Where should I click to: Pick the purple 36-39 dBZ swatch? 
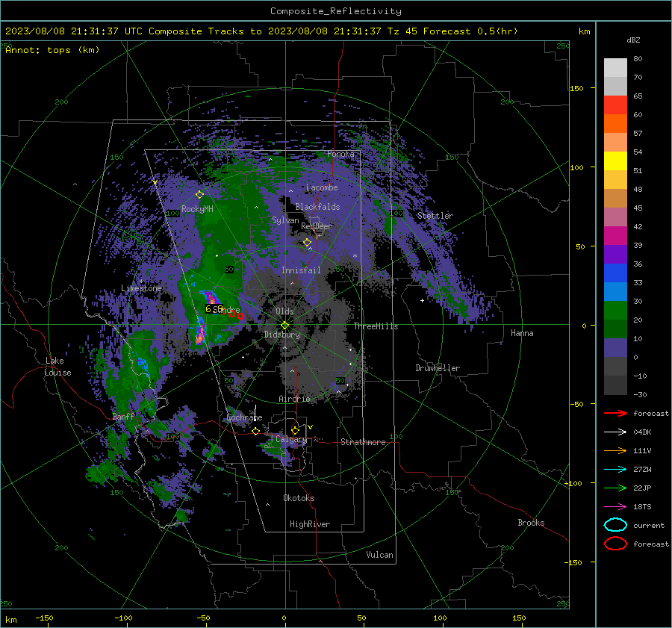coord(615,255)
